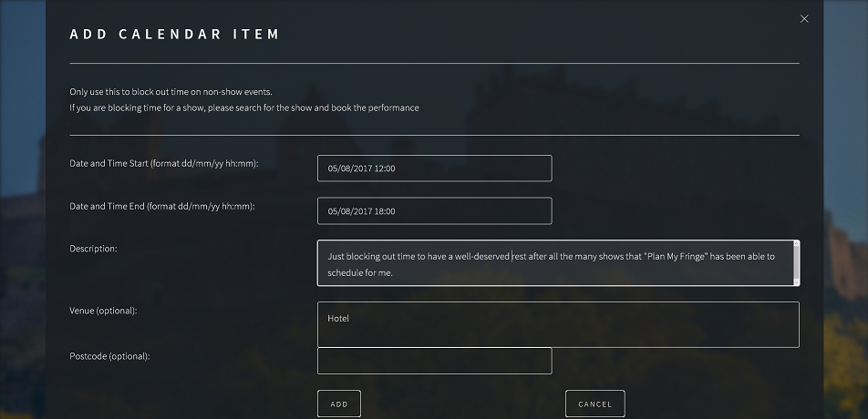Click the 'Add Calendar Item' heading
Image resolution: width=868 pixels, height=419 pixels.
tap(175, 35)
